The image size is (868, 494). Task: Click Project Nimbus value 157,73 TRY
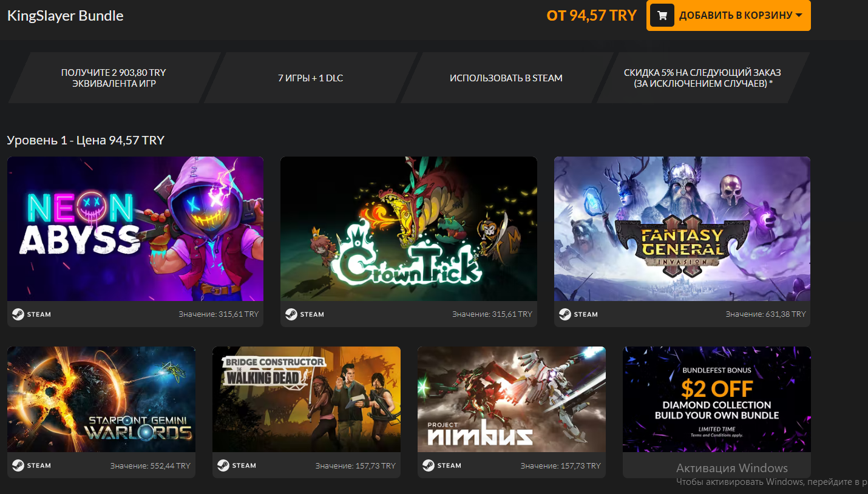561,466
